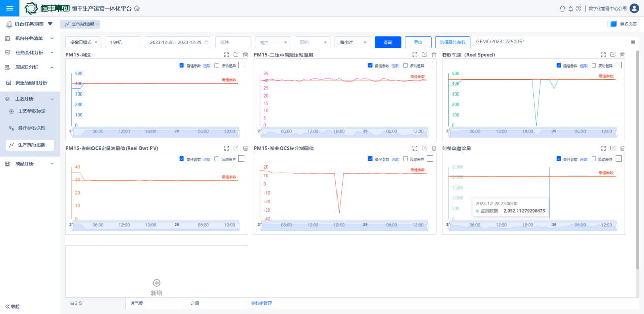Image resolution: width=644 pixels, height=314 pixels.
Task: Expand PM15-网速 chart to fullscreen
Action: click(x=227, y=55)
